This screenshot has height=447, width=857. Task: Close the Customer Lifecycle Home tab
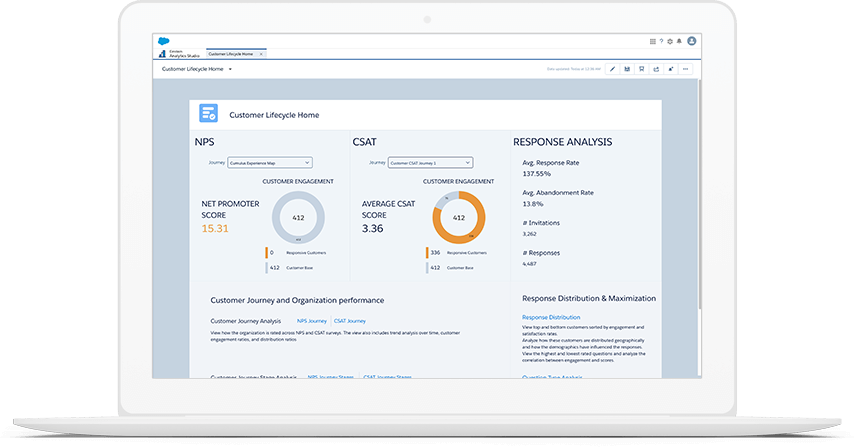(262, 53)
